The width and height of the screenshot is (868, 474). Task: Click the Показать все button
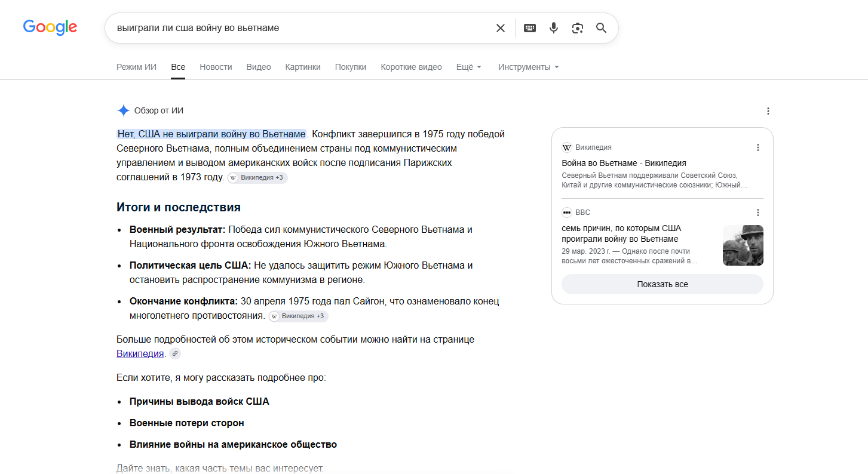(662, 284)
